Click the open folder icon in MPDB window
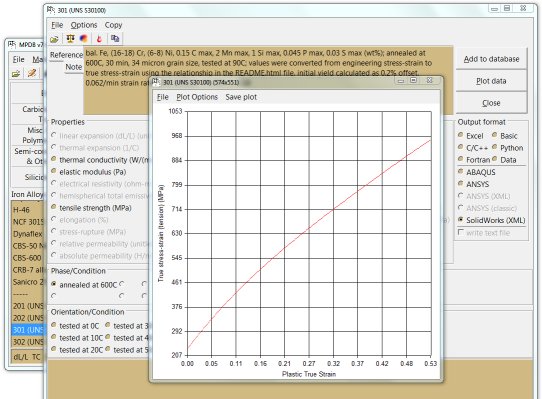This screenshot has width=542, height=399. pyautogui.click(x=16, y=74)
